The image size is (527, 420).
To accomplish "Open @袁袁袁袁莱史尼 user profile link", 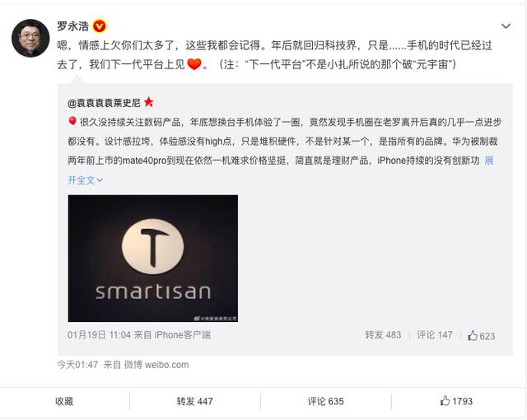I will click(104, 103).
